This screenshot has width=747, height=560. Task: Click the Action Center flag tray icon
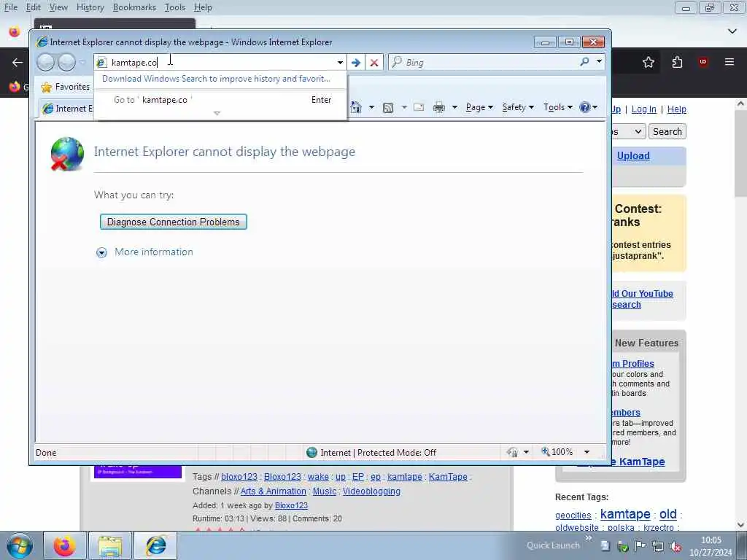tap(640, 546)
